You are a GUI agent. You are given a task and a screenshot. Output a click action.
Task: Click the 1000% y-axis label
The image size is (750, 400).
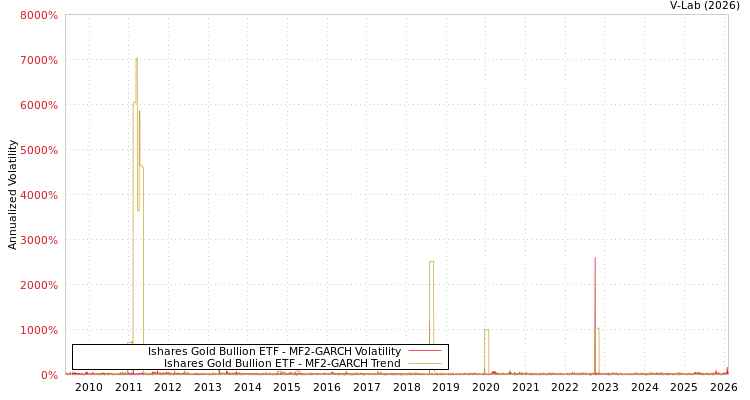(39, 330)
